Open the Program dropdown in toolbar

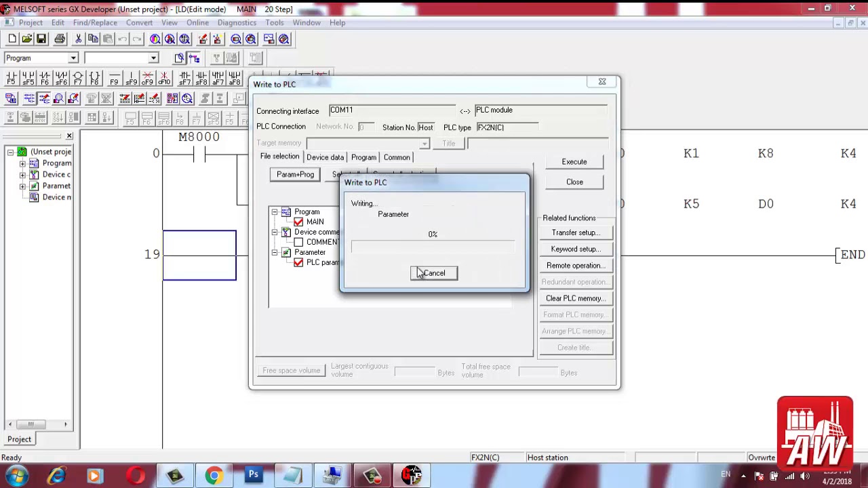tap(73, 58)
